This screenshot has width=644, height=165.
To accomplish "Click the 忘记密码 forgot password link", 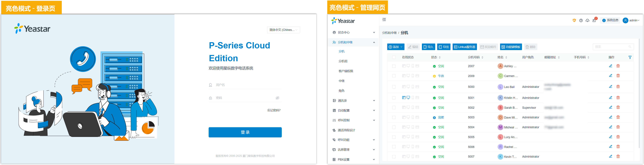I will point(274,110).
